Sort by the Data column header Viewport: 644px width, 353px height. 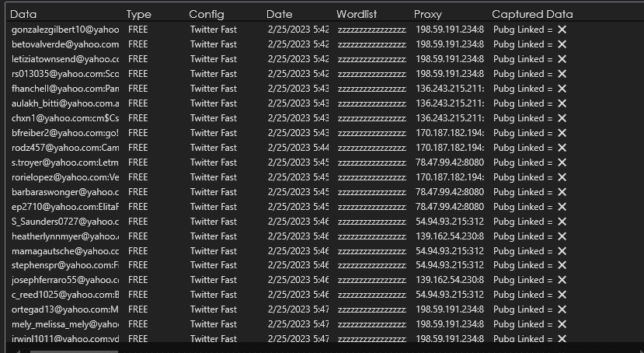pyautogui.click(x=23, y=14)
